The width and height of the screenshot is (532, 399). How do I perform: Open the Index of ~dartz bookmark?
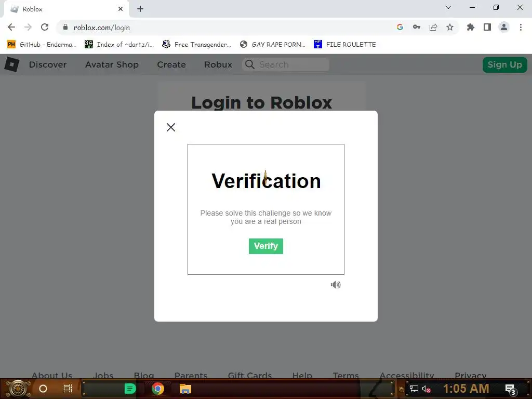[x=119, y=45]
